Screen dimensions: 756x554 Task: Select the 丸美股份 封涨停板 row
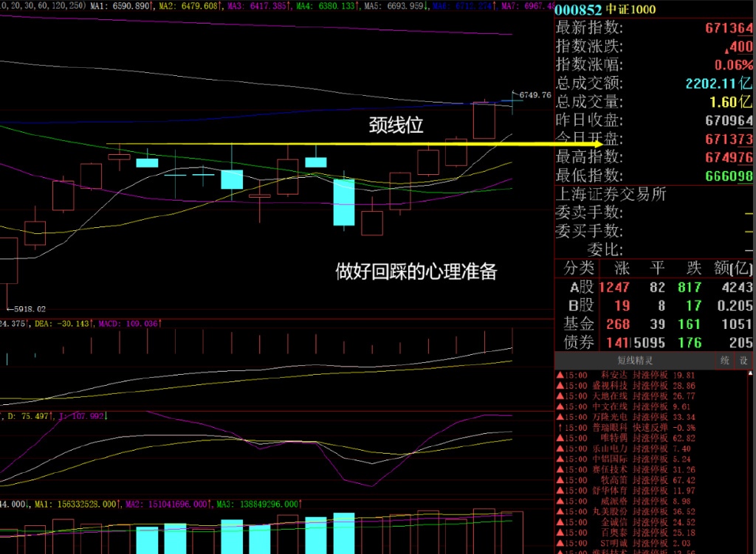coord(626,512)
